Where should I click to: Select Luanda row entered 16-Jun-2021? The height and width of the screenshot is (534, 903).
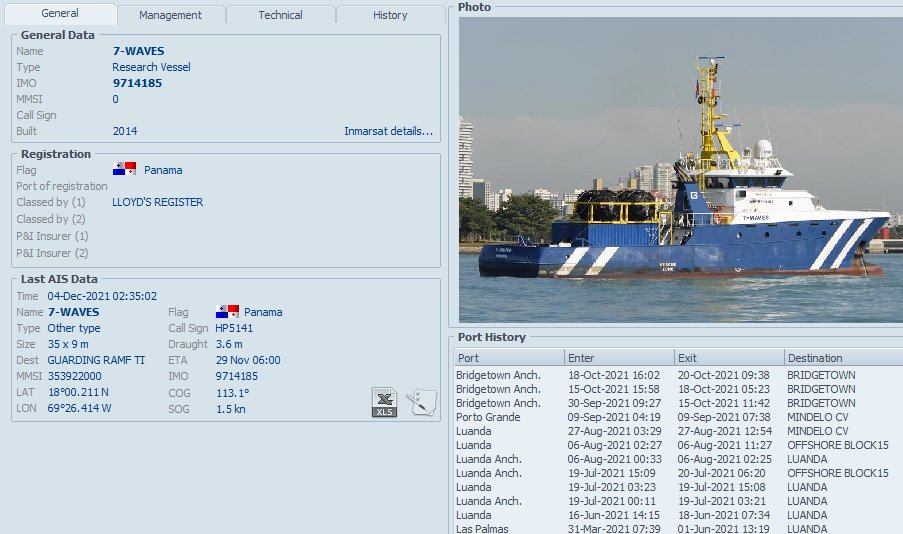pyautogui.click(x=678, y=515)
